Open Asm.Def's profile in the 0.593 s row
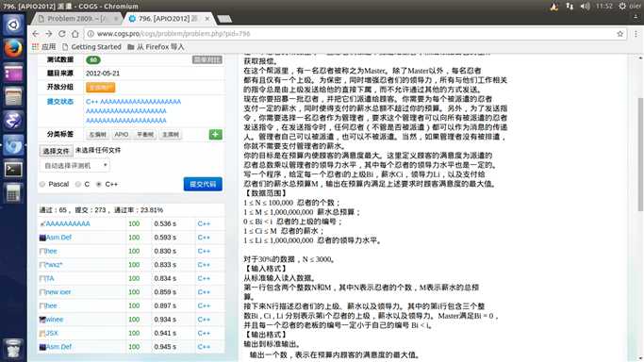Image resolution: width=644 pixels, height=362 pixels. coord(58,238)
